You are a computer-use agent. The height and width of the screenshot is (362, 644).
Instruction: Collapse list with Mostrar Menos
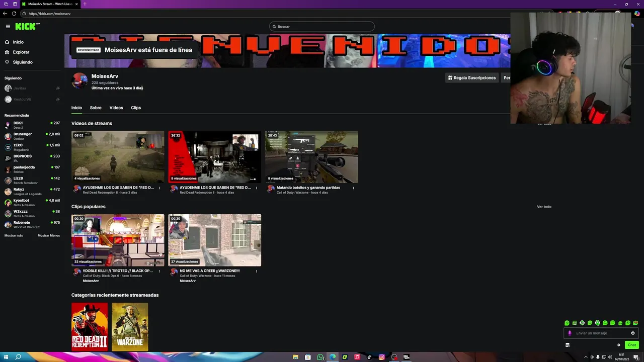click(x=49, y=236)
